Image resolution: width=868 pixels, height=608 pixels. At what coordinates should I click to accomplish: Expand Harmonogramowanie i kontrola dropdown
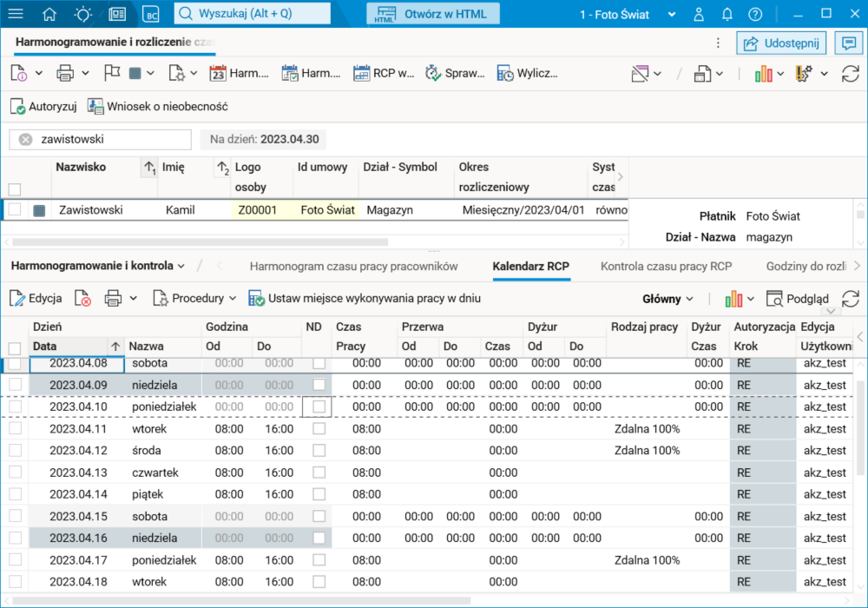click(98, 266)
